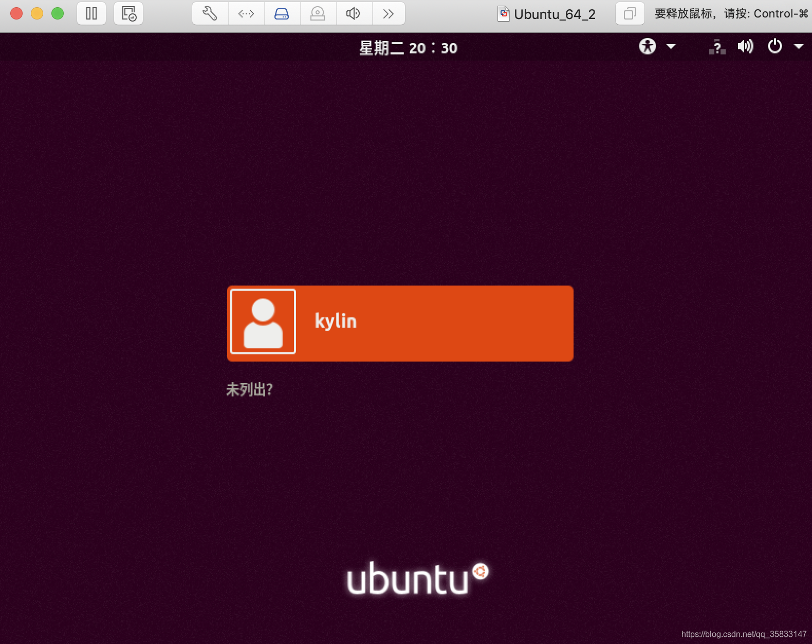
Task: Maximize the VMware window
Action: [58, 13]
